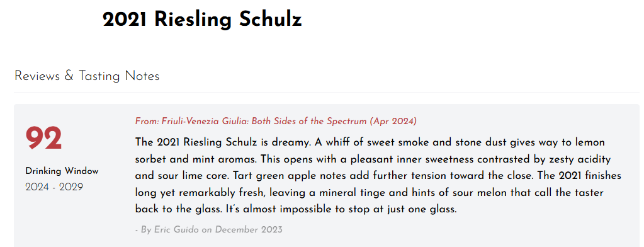The width and height of the screenshot is (644, 247).
Task: Click the red 92 score
Action: click(43, 139)
